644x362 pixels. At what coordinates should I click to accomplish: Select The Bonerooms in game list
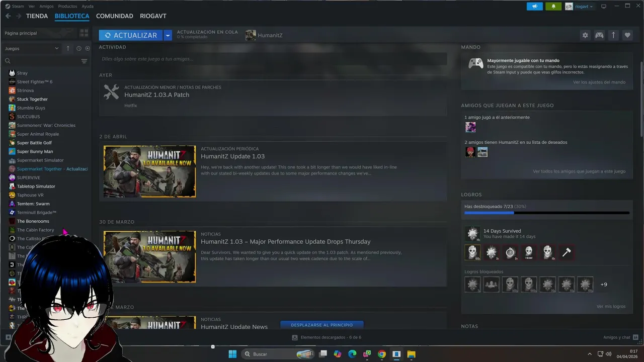33,221
